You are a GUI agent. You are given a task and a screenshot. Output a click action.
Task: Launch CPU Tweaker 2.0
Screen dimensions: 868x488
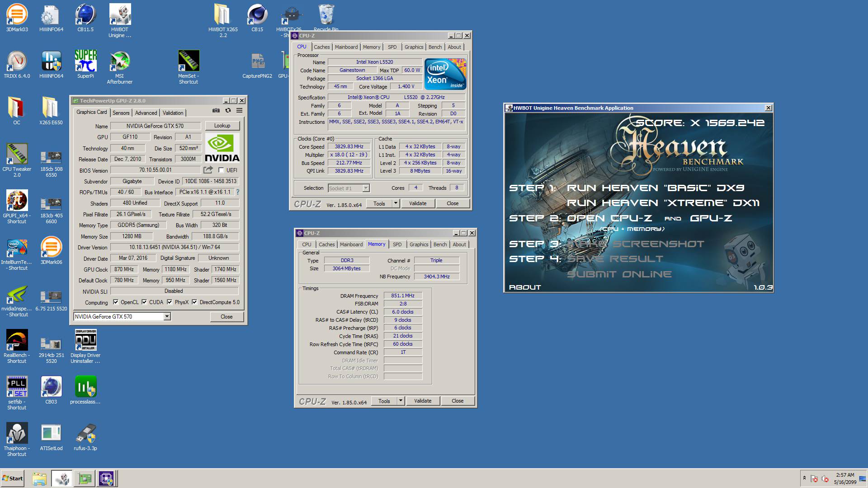click(17, 160)
